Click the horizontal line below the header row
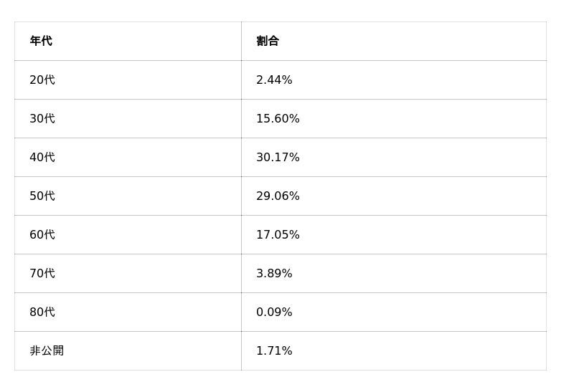This screenshot has width=574, height=392. [280, 61]
